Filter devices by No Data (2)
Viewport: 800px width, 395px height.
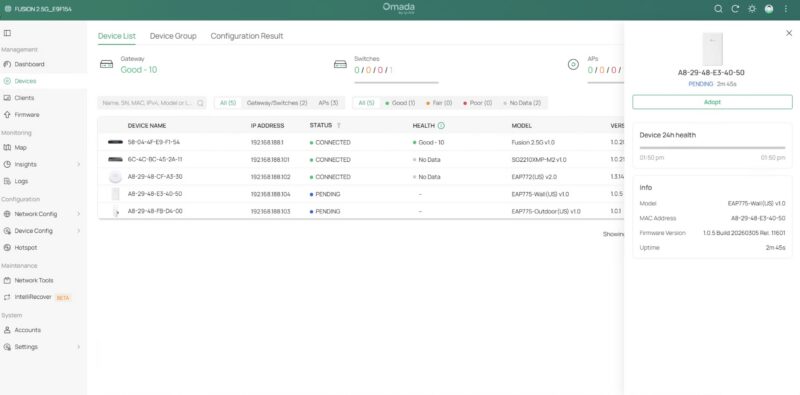(522, 103)
